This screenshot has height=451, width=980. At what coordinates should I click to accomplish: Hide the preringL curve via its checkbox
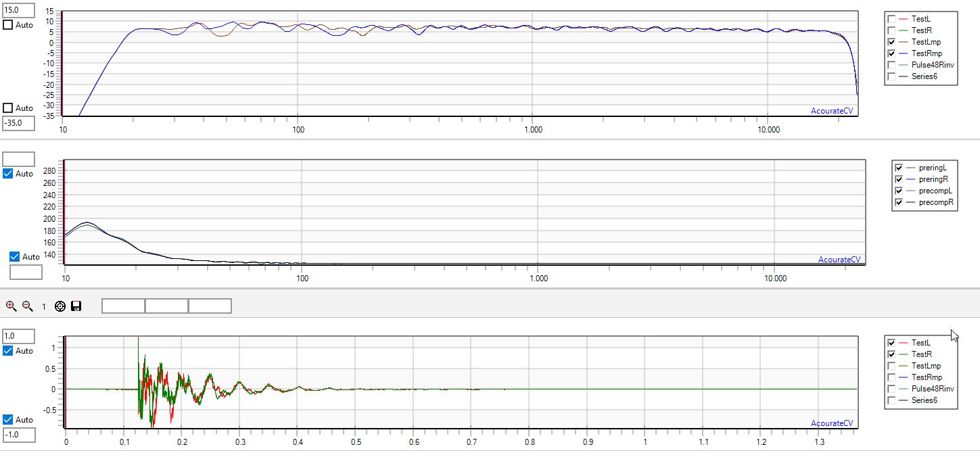(x=899, y=168)
